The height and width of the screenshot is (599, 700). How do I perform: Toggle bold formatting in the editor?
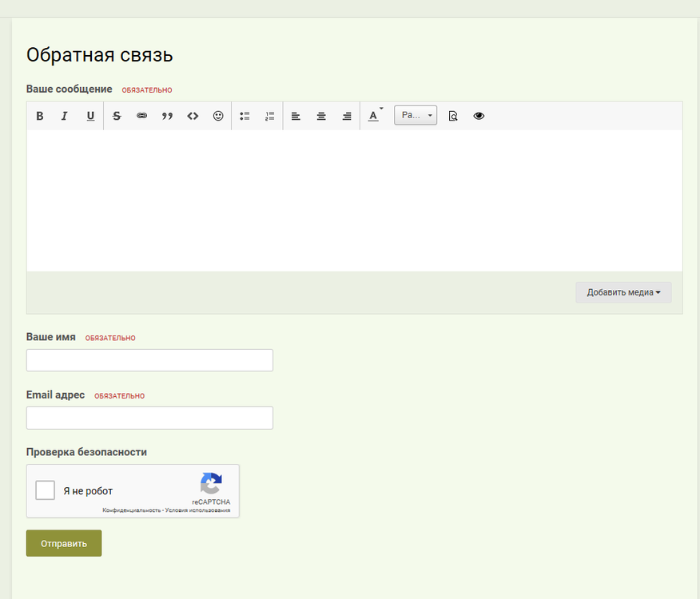pos(40,116)
